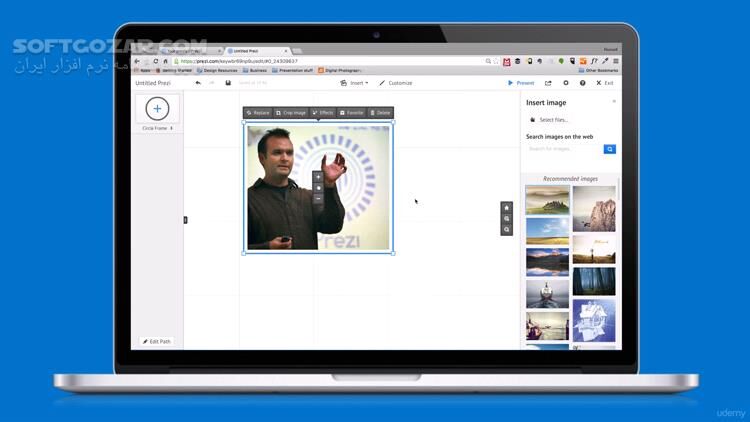This screenshot has height=422, width=750.
Task: Start presenting with the Present button
Action: point(521,83)
